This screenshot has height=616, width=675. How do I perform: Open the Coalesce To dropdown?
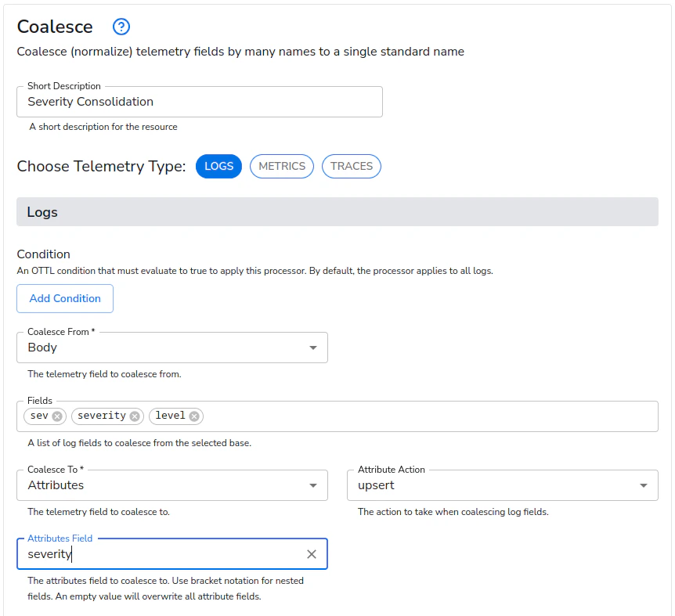tap(172, 485)
